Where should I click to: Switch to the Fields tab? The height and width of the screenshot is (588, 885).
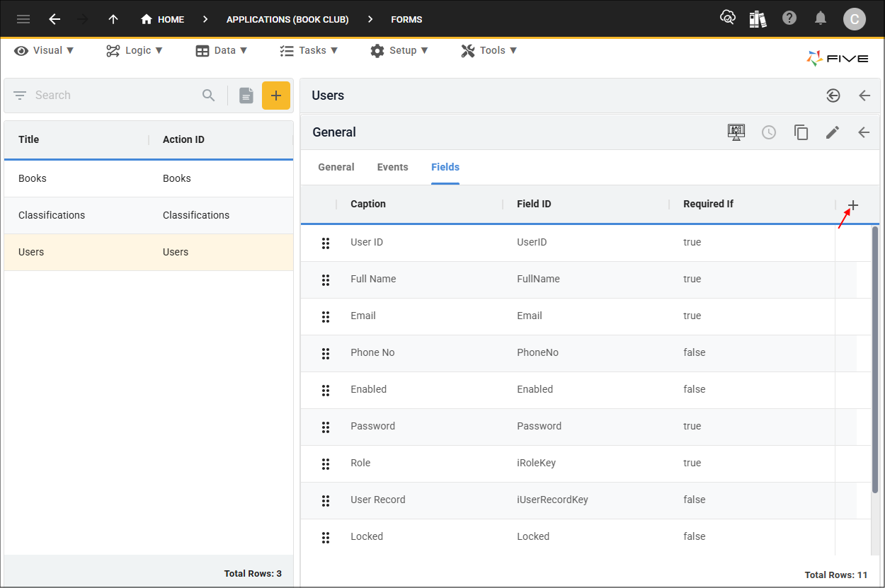pos(445,167)
